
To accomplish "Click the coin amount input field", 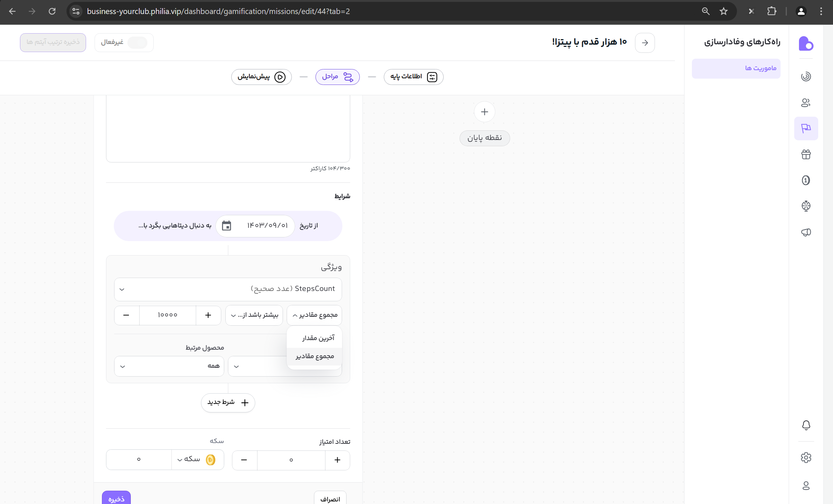I will tap(139, 460).
